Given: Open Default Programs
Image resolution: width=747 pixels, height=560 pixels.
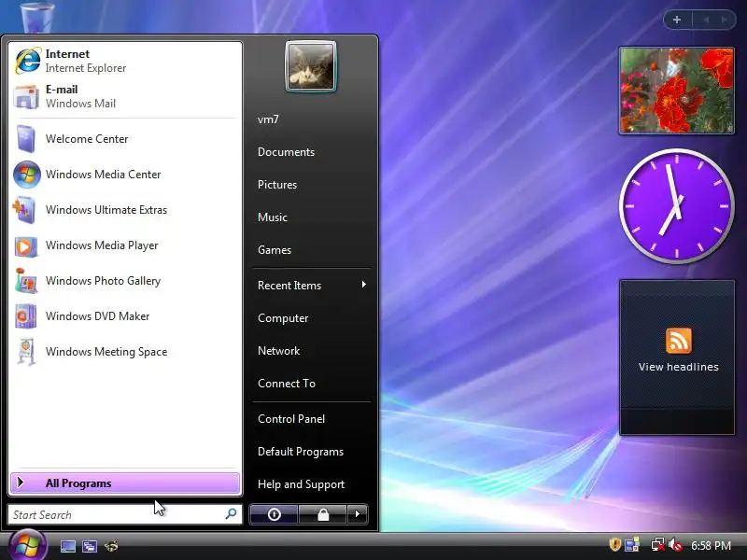Looking at the screenshot, I should click(x=301, y=452).
